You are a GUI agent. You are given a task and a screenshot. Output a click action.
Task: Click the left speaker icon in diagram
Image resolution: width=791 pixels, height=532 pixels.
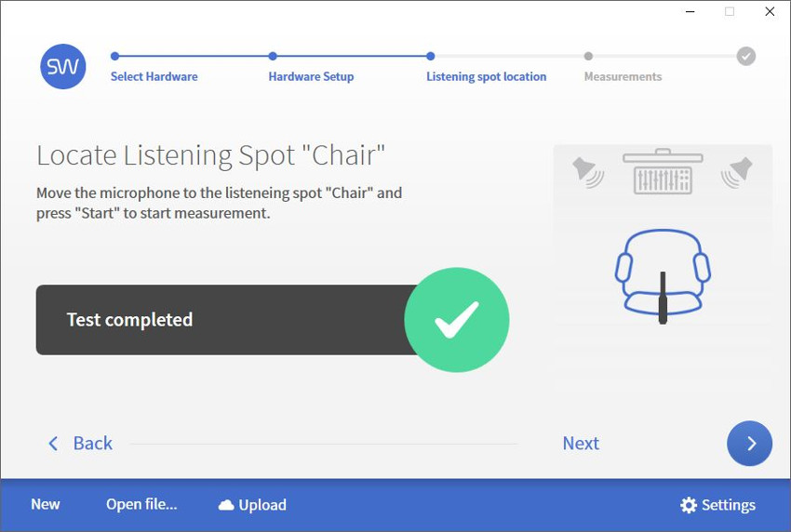588,172
